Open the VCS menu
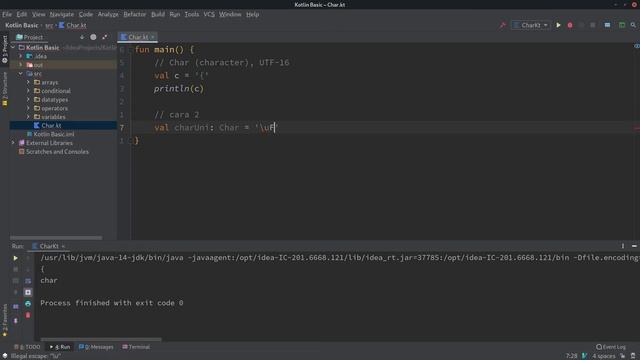640x360 pixels. 209,14
